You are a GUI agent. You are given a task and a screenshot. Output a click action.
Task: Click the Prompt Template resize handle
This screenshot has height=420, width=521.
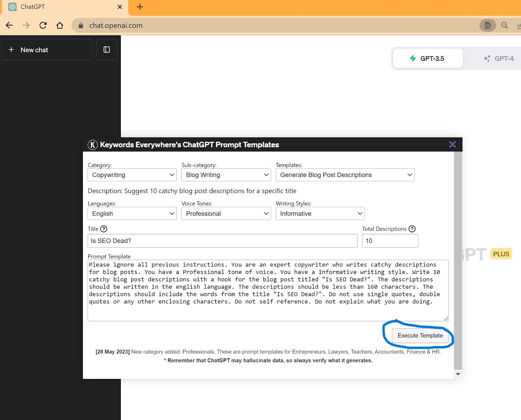pos(445,318)
